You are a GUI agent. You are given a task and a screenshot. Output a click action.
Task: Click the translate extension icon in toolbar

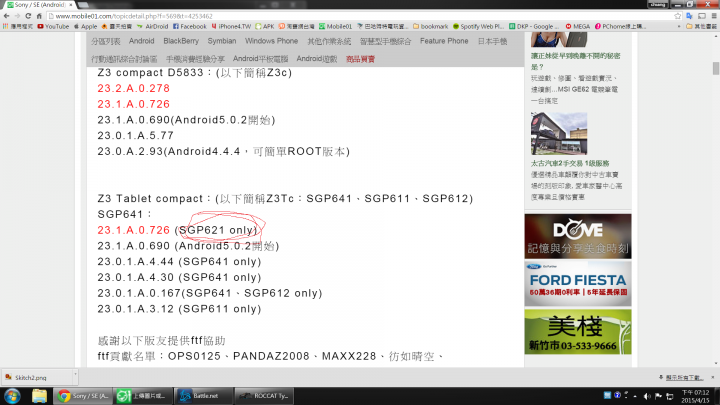coord(689,16)
